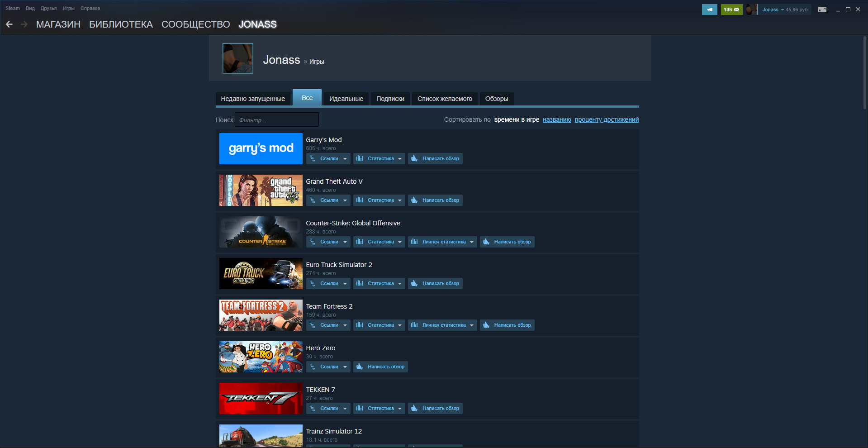Click thumbs-up icon for Hero Zero review

[360, 367]
